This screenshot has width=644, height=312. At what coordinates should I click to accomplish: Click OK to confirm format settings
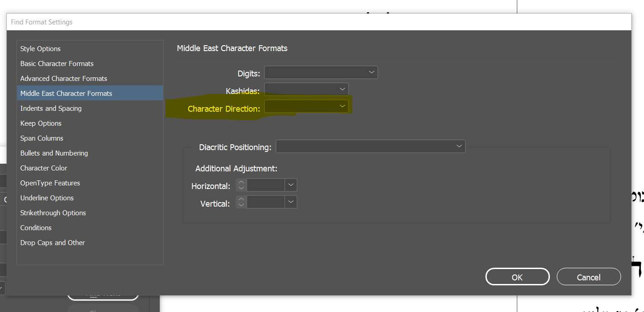tap(517, 277)
